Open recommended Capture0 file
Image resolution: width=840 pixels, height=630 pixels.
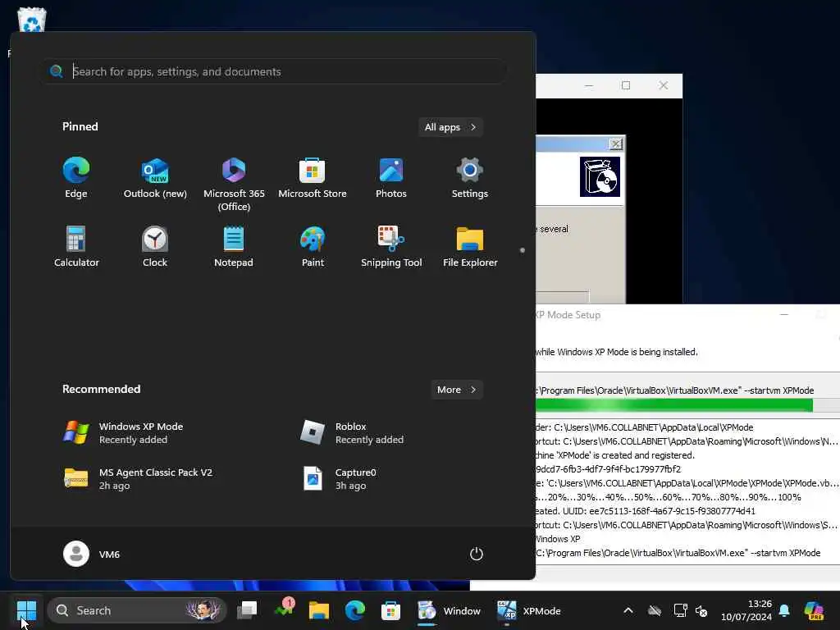pyautogui.click(x=340, y=479)
